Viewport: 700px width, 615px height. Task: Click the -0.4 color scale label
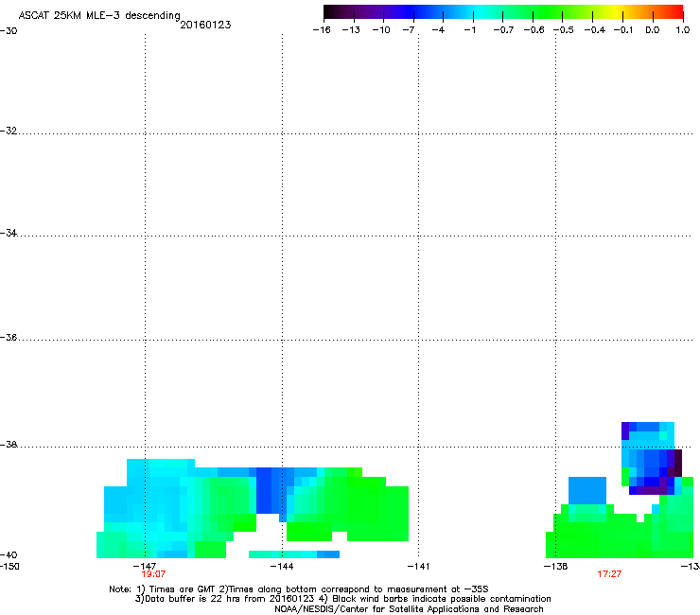(x=595, y=30)
